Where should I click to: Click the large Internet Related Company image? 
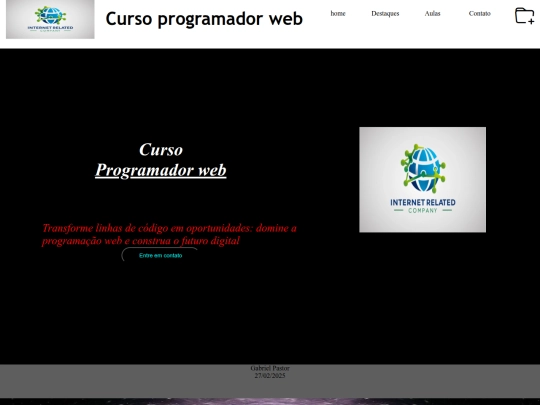[x=423, y=180]
